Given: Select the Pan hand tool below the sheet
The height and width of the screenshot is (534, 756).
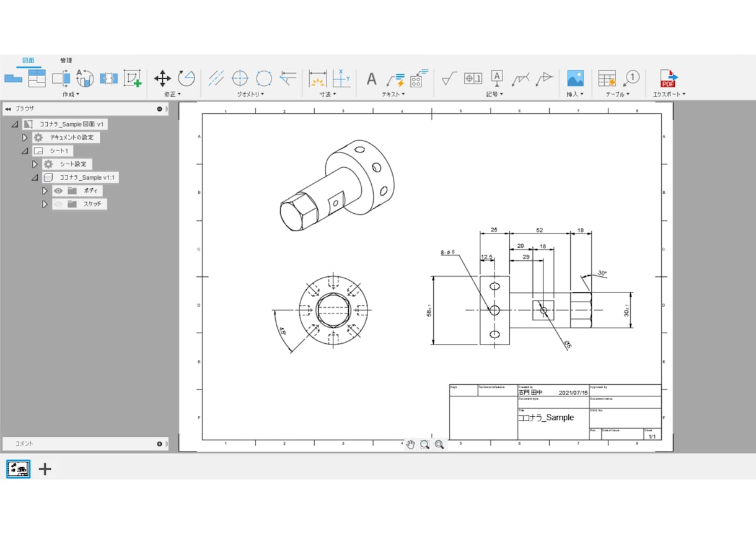Looking at the screenshot, I should tap(410, 444).
